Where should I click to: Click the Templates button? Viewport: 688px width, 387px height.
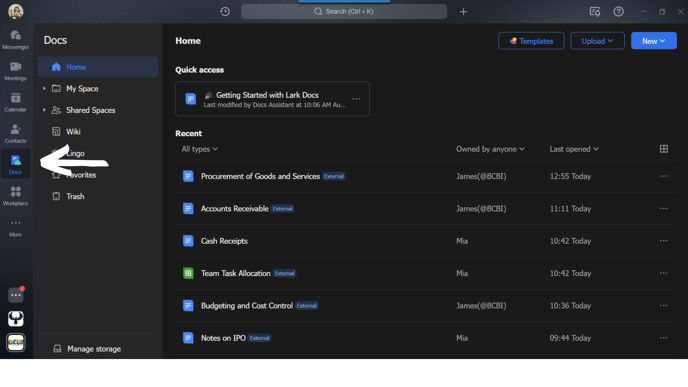(531, 41)
